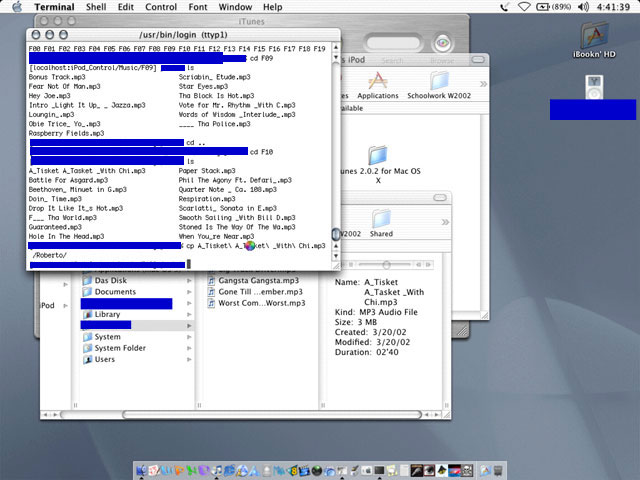Viewport: 640px width, 480px height.
Task: Click the iTunes visualizer eye button
Action: coord(442,43)
